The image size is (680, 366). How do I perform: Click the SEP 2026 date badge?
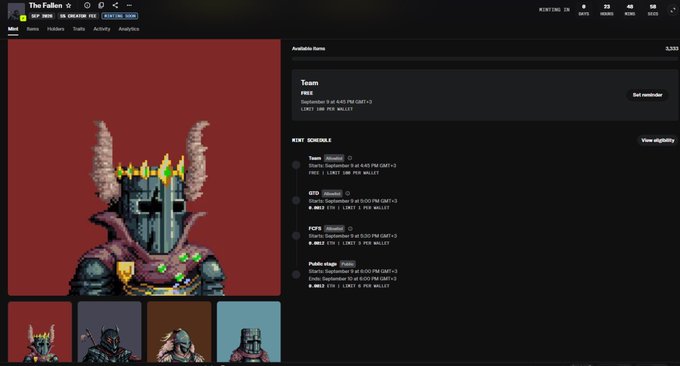pyautogui.click(x=42, y=16)
